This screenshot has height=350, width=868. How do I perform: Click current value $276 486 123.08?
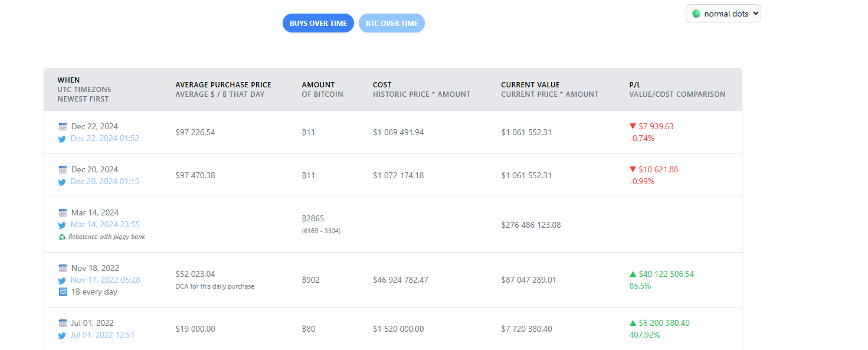tap(531, 225)
